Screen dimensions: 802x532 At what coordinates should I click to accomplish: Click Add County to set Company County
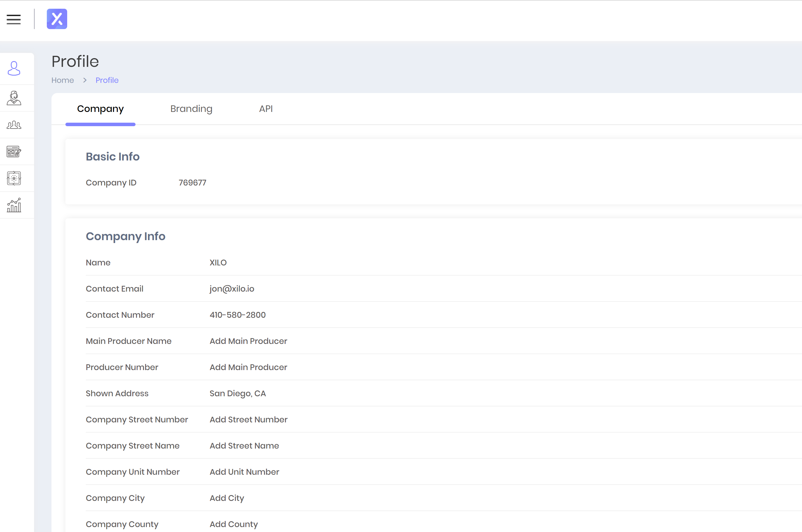click(233, 524)
